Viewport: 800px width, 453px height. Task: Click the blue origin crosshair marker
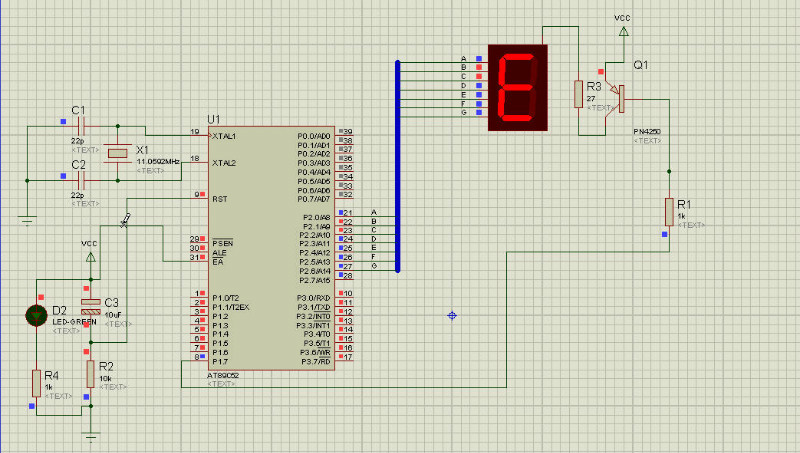coord(452,316)
